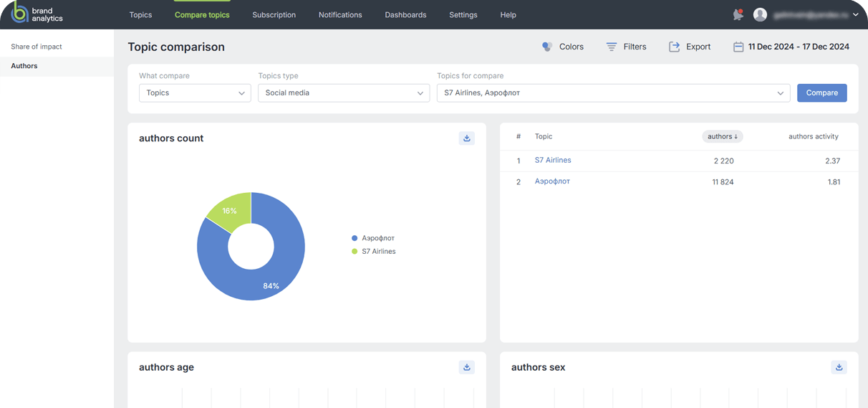Click the Export icon
Image resolution: width=868 pixels, height=408 pixels.
click(674, 47)
